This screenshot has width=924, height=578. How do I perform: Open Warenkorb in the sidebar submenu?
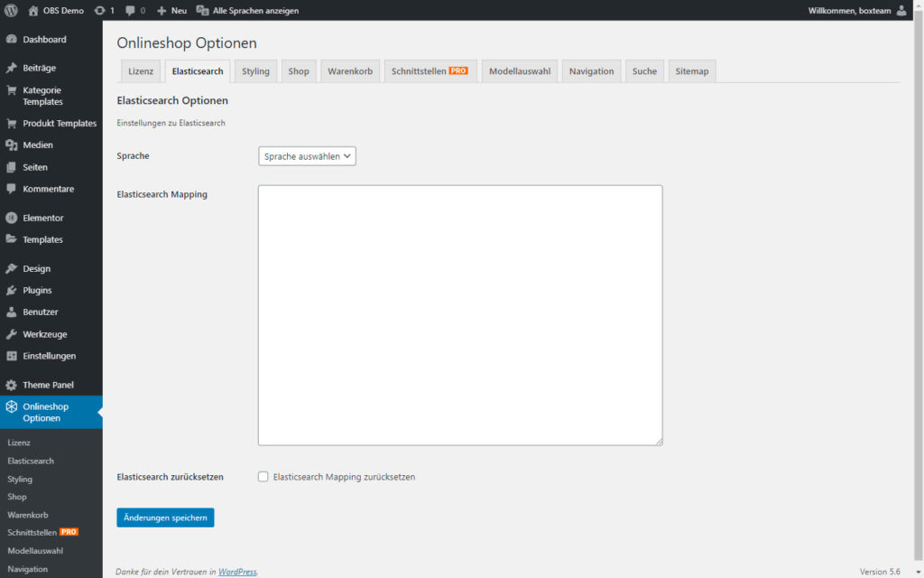tap(28, 515)
